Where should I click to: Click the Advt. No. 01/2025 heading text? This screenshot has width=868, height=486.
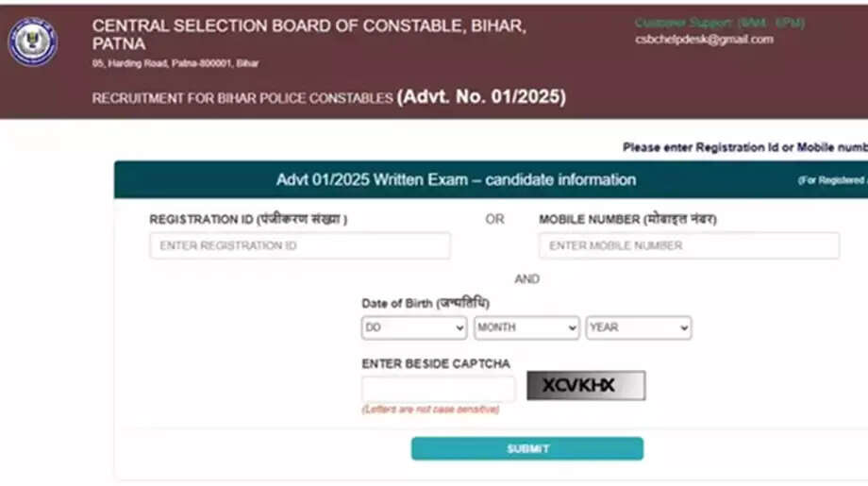tap(481, 96)
